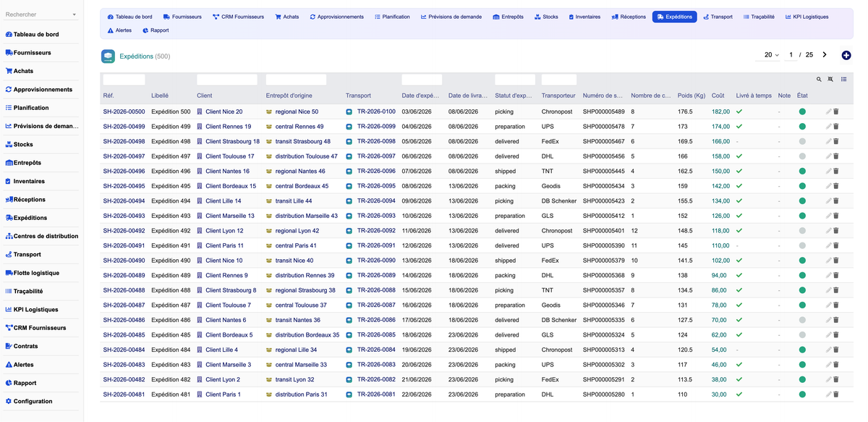Open Flotte logistique in the sidebar
The image size is (868, 422).
(36, 273)
